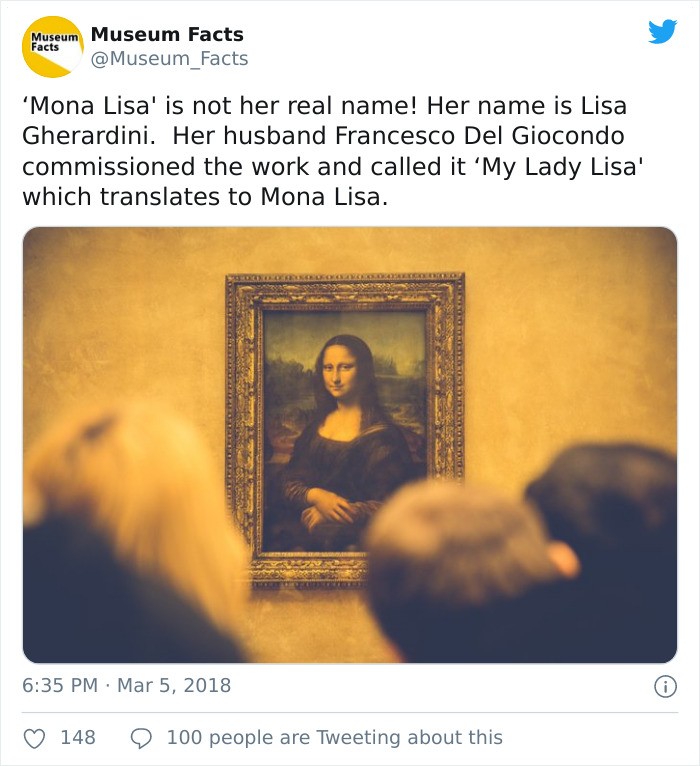Screen dimensions: 700x766
Task: Visit the @Museum_Facts handle link
Action: point(169,59)
